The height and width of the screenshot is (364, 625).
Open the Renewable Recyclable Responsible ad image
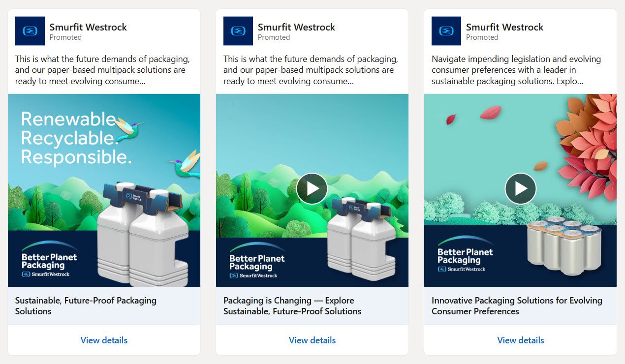pos(104,190)
